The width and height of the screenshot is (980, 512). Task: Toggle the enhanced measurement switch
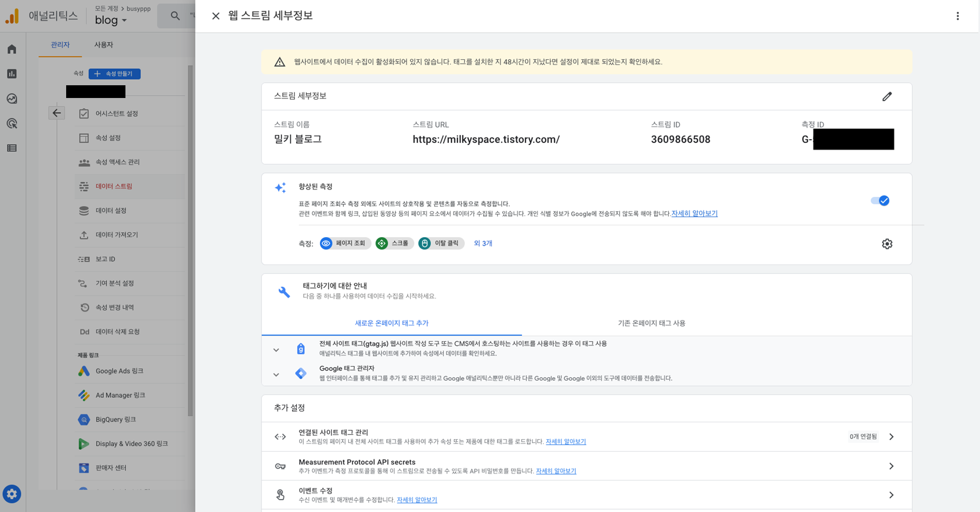tap(880, 200)
